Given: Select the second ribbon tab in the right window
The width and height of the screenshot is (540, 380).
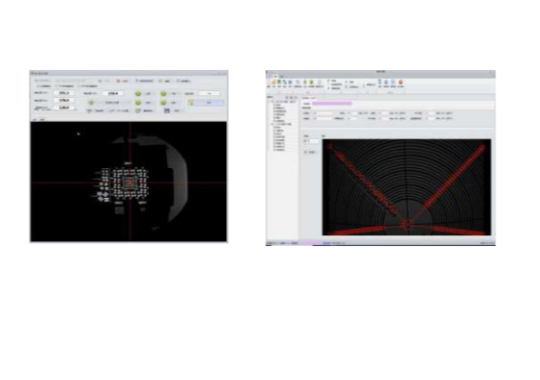Looking at the screenshot, I should pyautogui.click(x=281, y=76).
